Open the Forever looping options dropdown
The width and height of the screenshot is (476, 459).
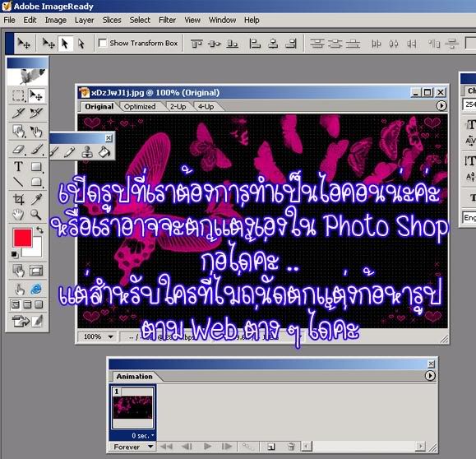tap(132, 447)
